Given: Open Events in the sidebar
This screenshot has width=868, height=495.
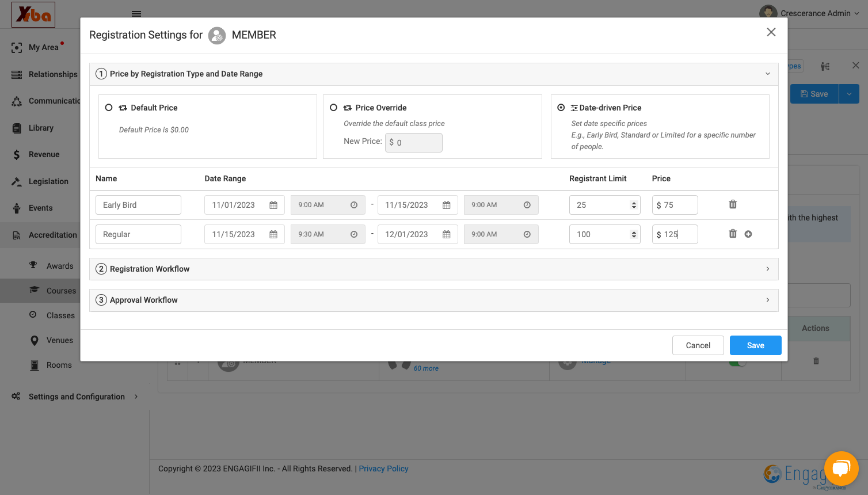Looking at the screenshot, I should (x=40, y=208).
